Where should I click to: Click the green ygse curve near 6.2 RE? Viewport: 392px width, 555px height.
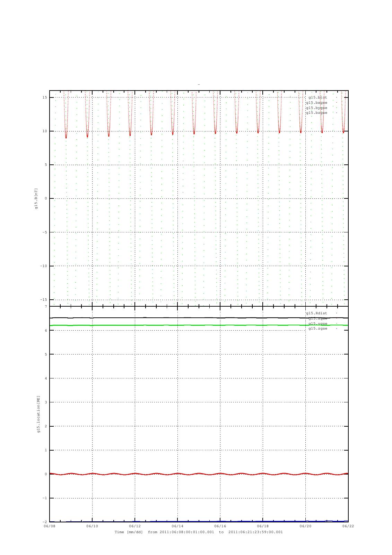(199, 325)
